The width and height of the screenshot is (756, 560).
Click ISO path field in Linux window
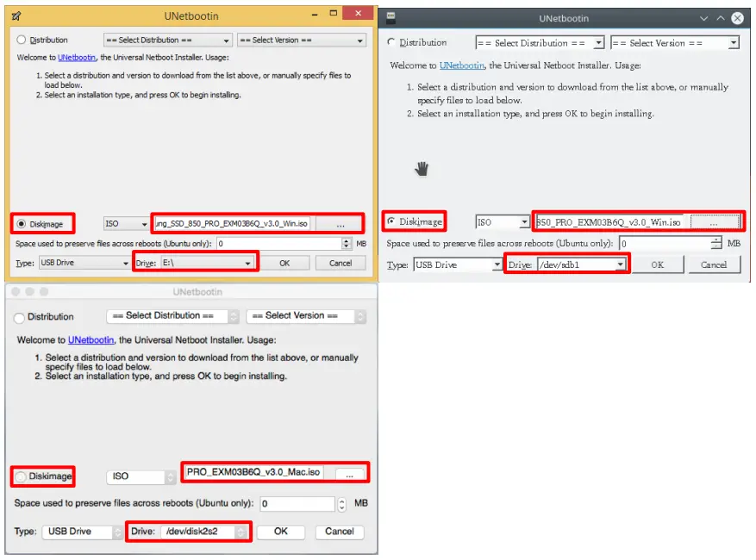[x=611, y=222]
